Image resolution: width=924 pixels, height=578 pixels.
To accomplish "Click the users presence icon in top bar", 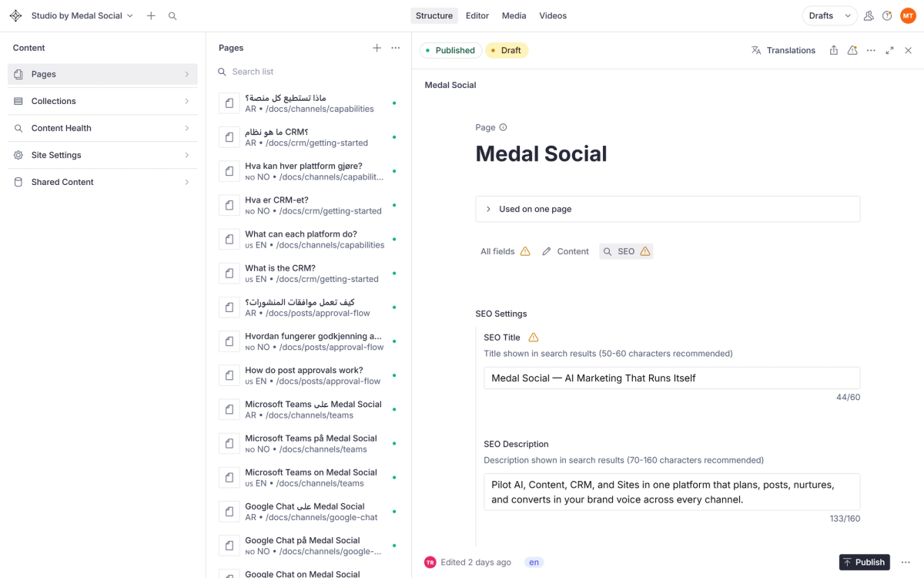I will pyautogui.click(x=869, y=15).
